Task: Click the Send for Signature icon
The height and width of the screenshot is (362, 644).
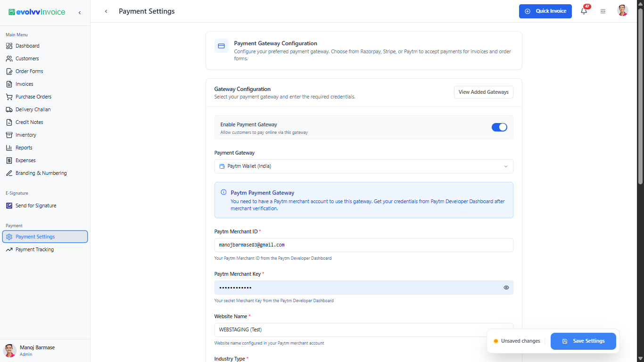Action: click(x=9, y=206)
